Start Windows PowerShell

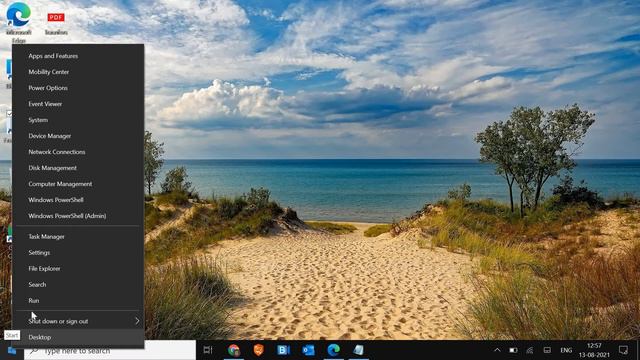pyautogui.click(x=78, y=200)
